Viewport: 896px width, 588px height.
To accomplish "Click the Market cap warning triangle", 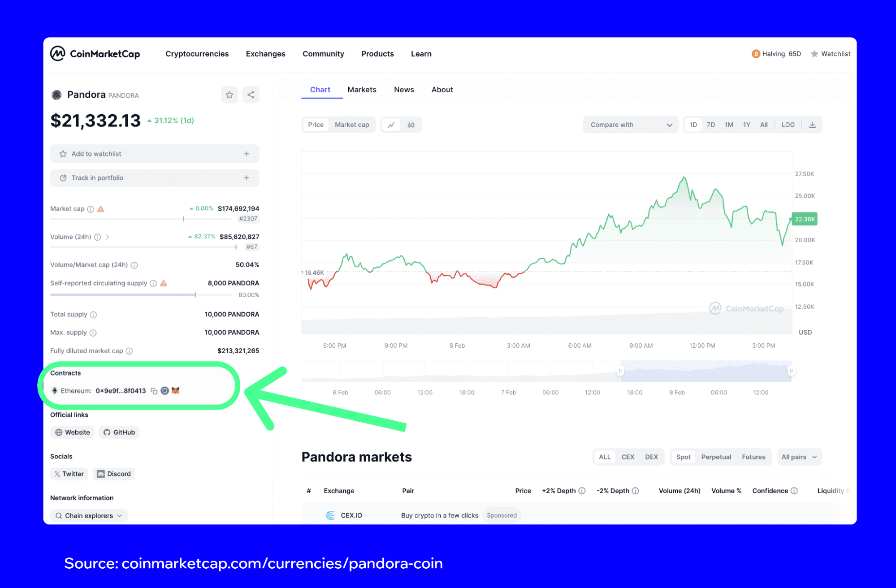I will 101,209.
